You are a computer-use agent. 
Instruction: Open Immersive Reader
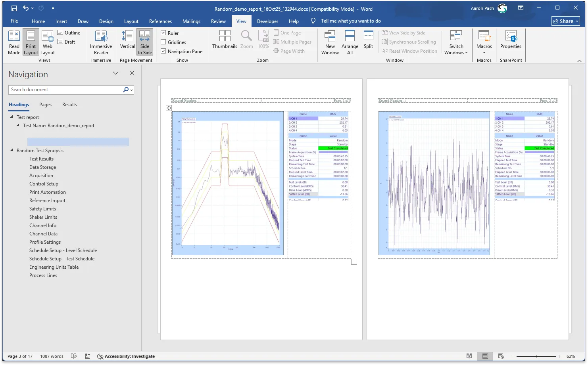tap(101, 42)
